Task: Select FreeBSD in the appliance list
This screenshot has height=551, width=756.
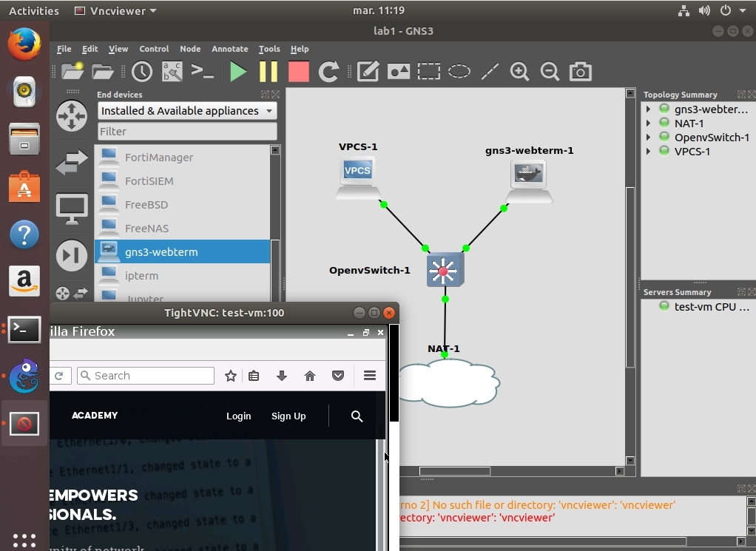Action: (182, 204)
